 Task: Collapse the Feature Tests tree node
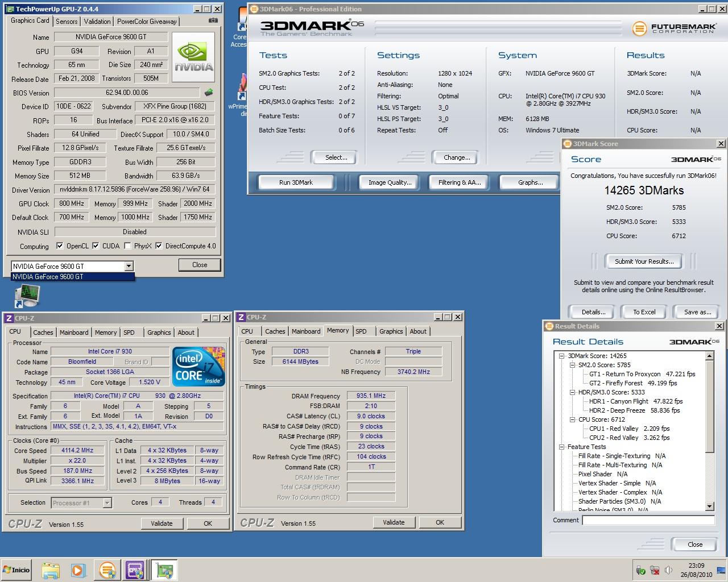[x=562, y=447]
